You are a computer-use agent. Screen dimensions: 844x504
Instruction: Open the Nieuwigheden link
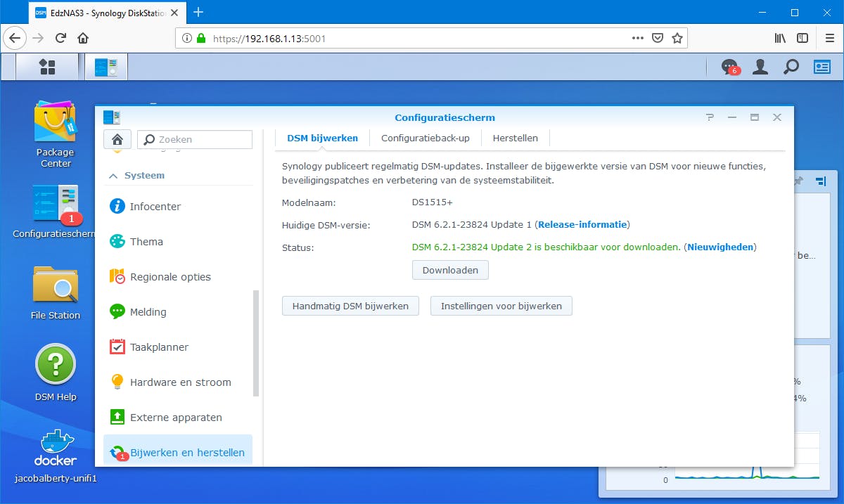pos(720,247)
